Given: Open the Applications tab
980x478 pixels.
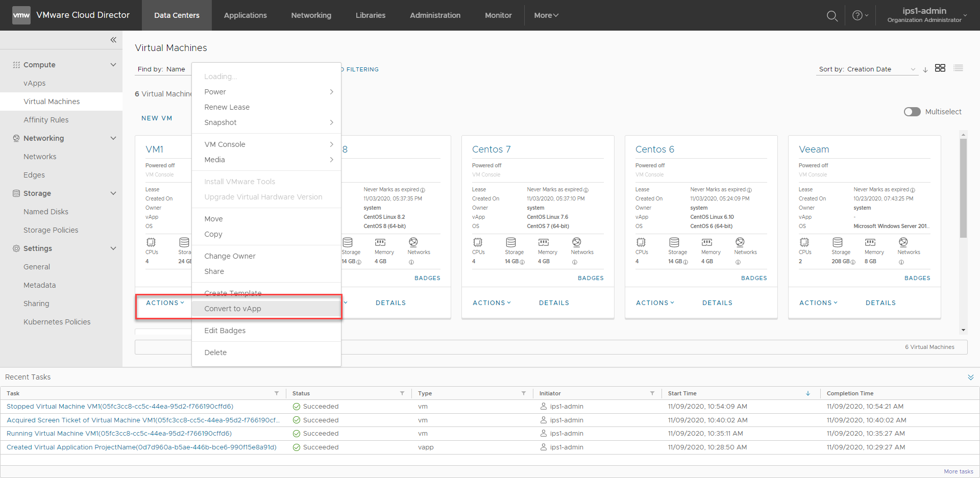Looking at the screenshot, I should [x=245, y=15].
